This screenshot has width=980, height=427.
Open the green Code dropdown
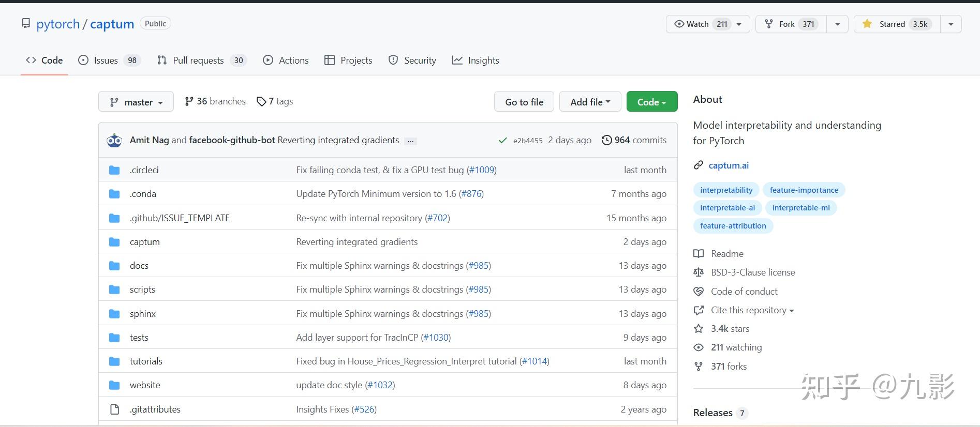tap(652, 102)
